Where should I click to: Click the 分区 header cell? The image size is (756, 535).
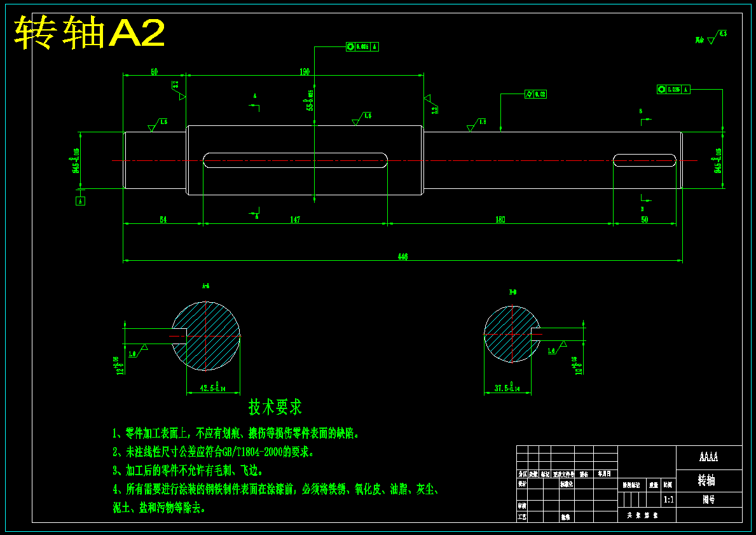click(x=522, y=474)
